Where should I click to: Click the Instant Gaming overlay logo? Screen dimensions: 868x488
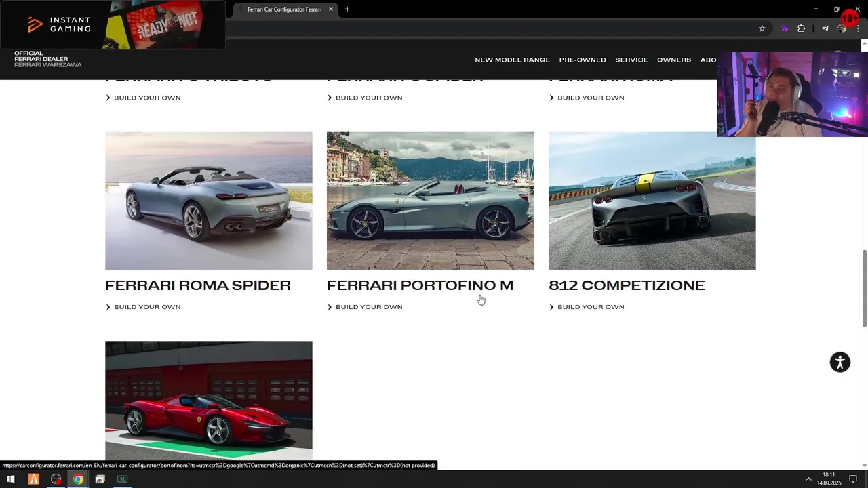[x=59, y=24]
